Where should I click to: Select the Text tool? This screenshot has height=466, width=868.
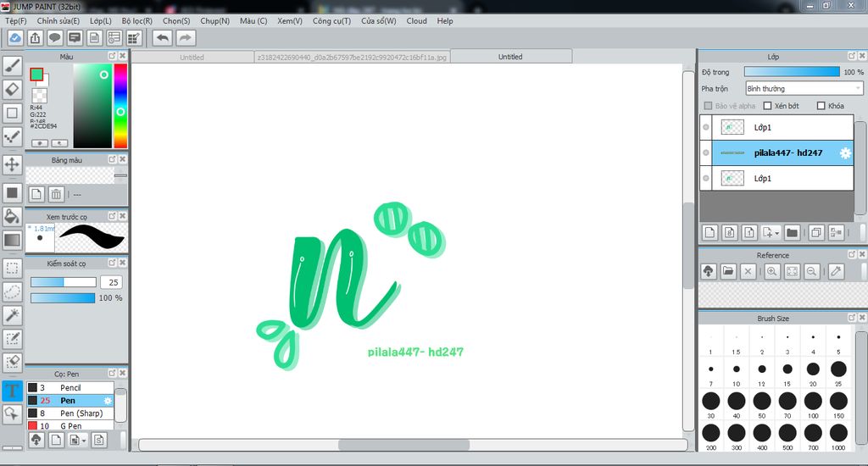tap(12, 391)
